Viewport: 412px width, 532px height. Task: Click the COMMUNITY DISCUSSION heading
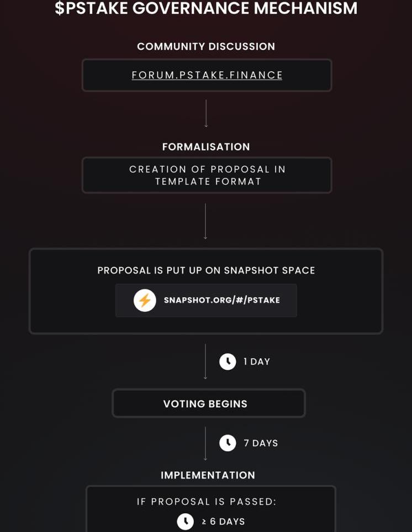pyautogui.click(x=206, y=46)
